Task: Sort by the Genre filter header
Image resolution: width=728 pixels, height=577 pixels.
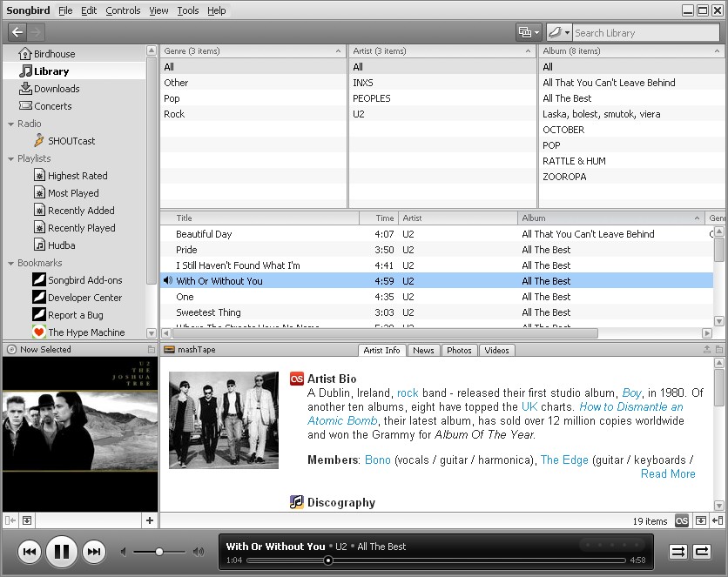Action: [253, 51]
